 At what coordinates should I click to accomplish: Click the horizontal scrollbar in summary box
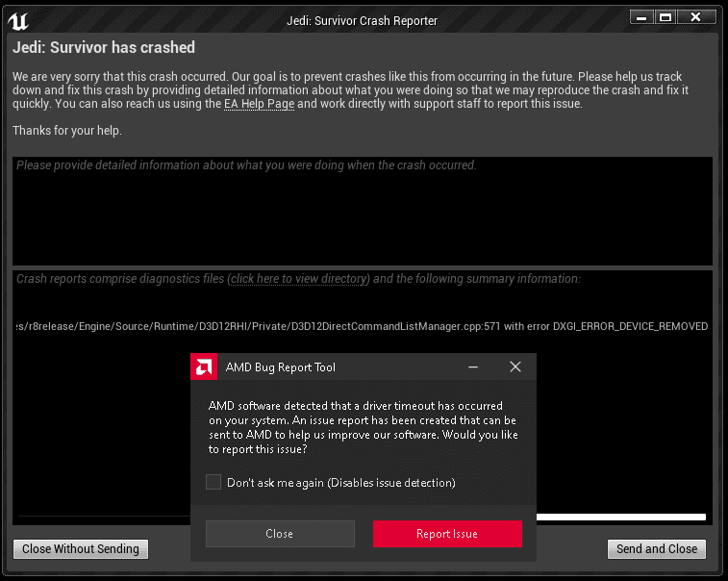pos(620,517)
